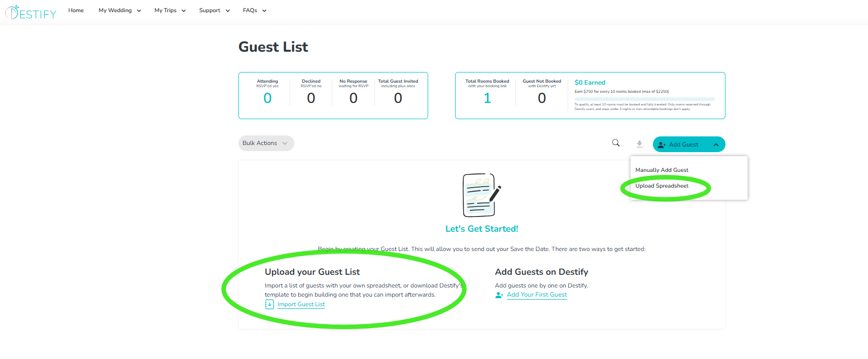Select Manually Add Guest from the menu

(x=662, y=169)
